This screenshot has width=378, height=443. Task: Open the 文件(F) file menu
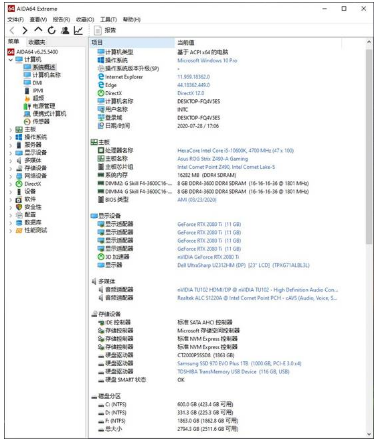[x=16, y=20]
